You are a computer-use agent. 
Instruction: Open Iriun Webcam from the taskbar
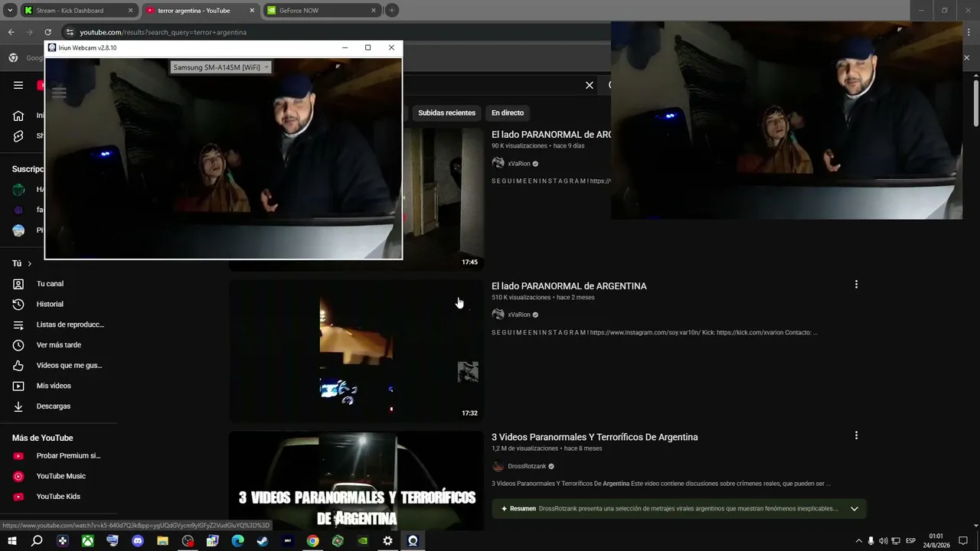(413, 541)
